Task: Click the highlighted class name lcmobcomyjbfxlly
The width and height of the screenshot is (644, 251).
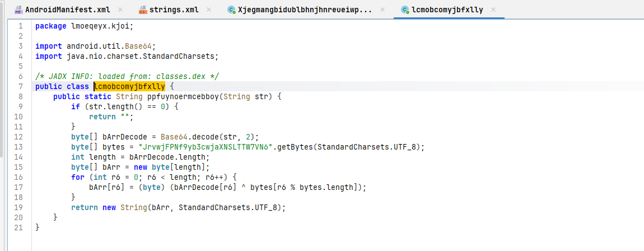Action: click(x=129, y=86)
